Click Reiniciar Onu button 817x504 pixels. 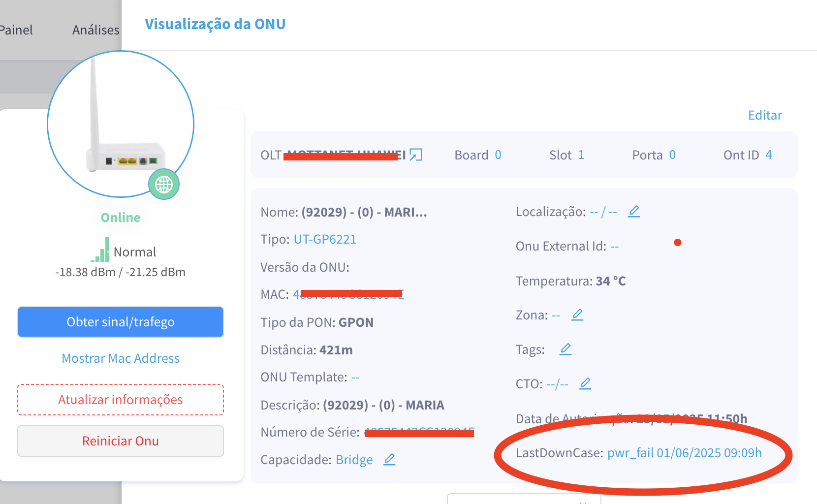point(121,441)
